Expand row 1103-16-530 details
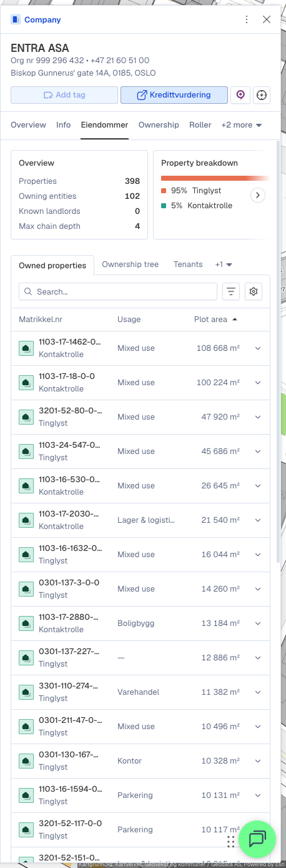The height and width of the screenshot is (868, 286). [258, 486]
